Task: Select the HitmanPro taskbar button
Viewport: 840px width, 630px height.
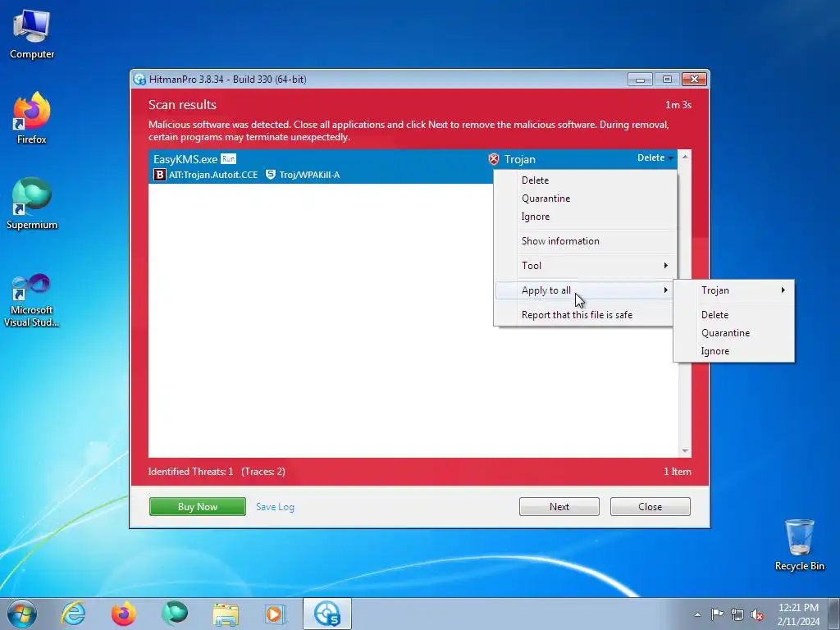Action: [326, 614]
